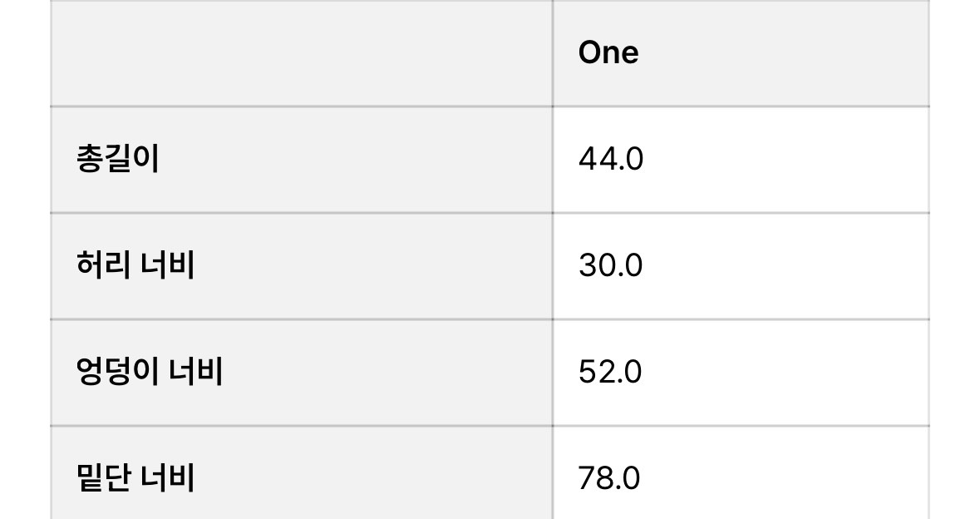Tap the waist width measurement for One size
Viewport: 980px width, 519px height.
[611, 265]
